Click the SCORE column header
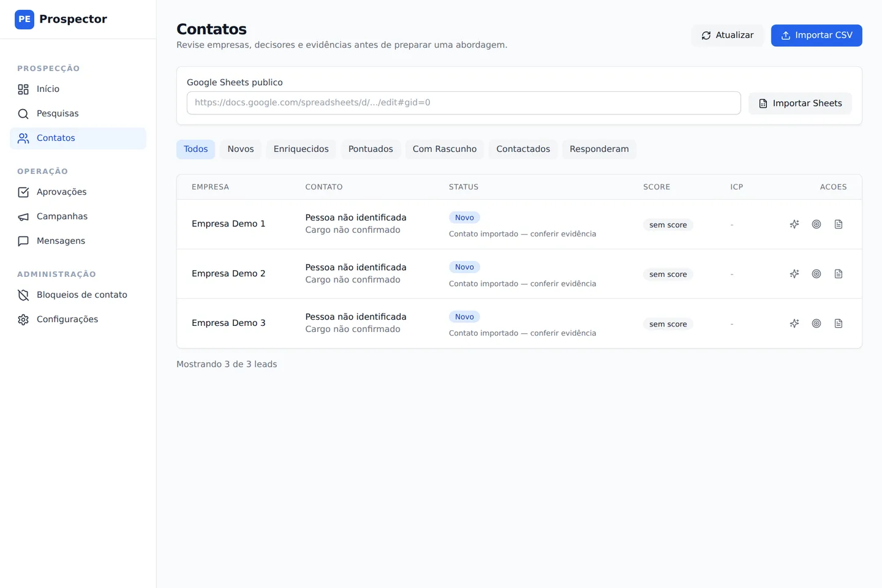Image resolution: width=882 pixels, height=588 pixels. point(657,187)
